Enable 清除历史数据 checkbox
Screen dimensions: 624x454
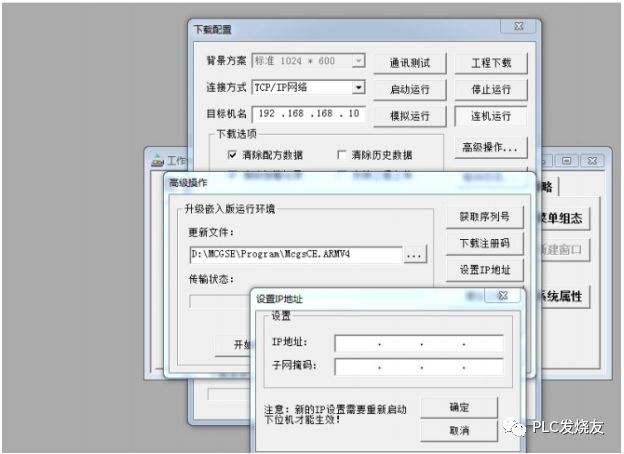pos(341,154)
